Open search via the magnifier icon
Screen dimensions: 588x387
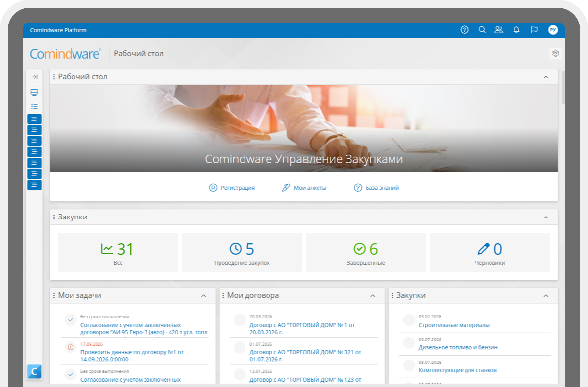482,30
